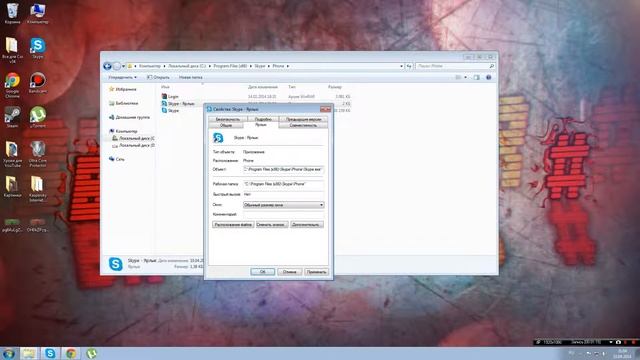Open the Компьютер desktop icon
The height and width of the screenshot is (360, 640).
point(38,13)
